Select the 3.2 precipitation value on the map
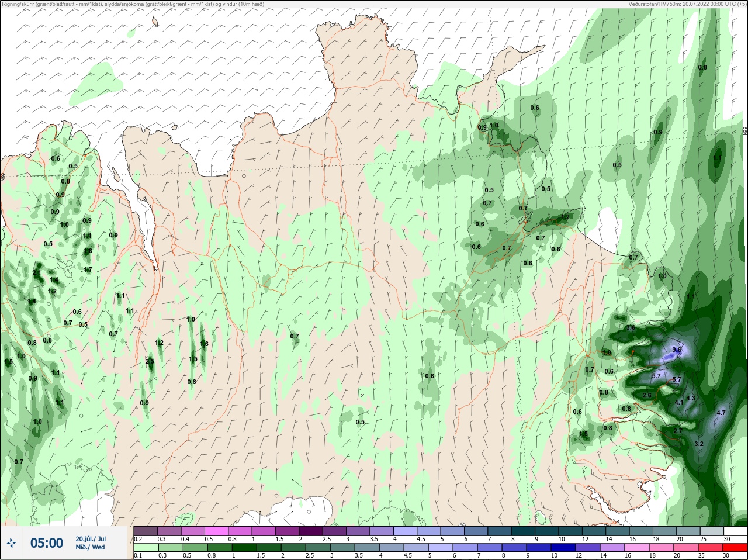Screen dimensions: 748x560 click(x=699, y=444)
